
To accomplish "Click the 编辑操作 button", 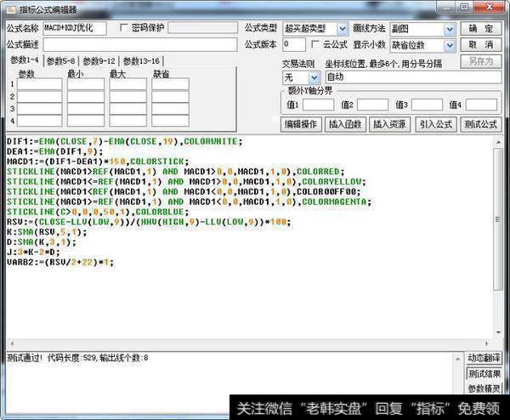I will pos(301,124).
